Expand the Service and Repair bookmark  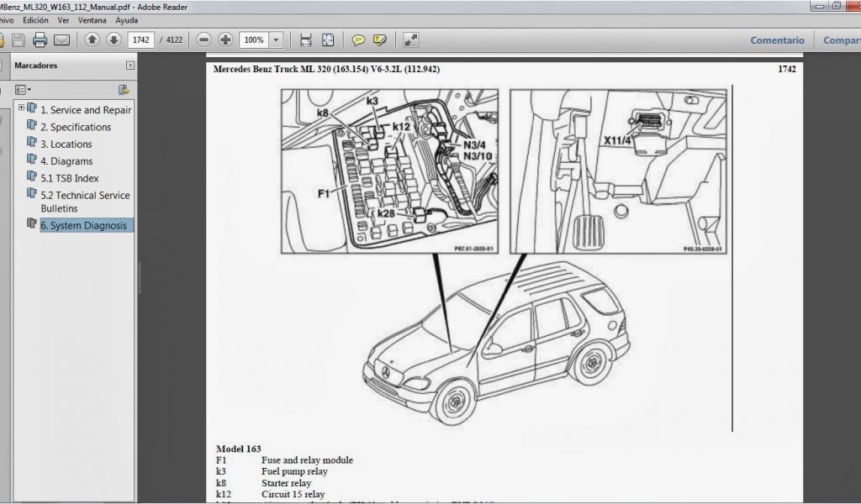pyautogui.click(x=21, y=108)
